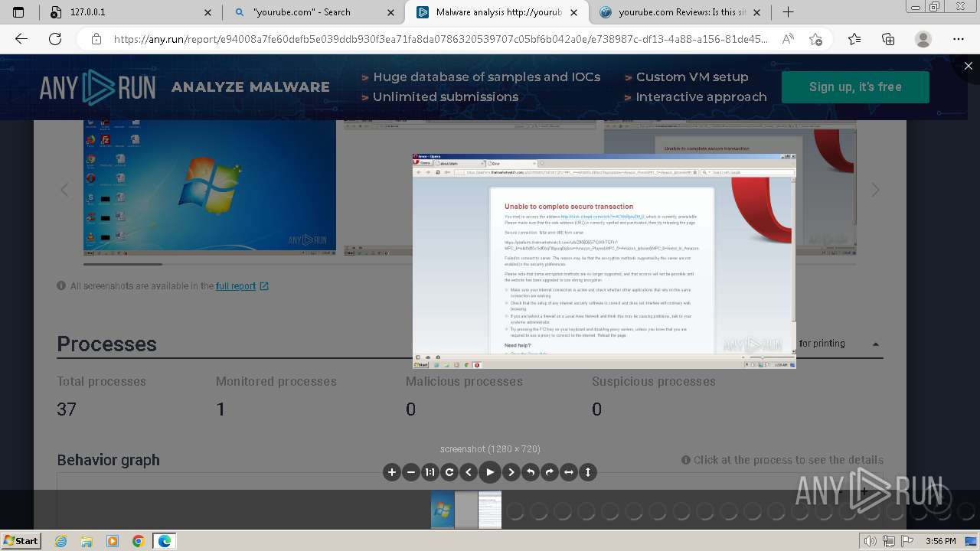Viewport: 980px width, 551px height.
Task: Reset the image to 1:1 scale
Action: pos(430,472)
